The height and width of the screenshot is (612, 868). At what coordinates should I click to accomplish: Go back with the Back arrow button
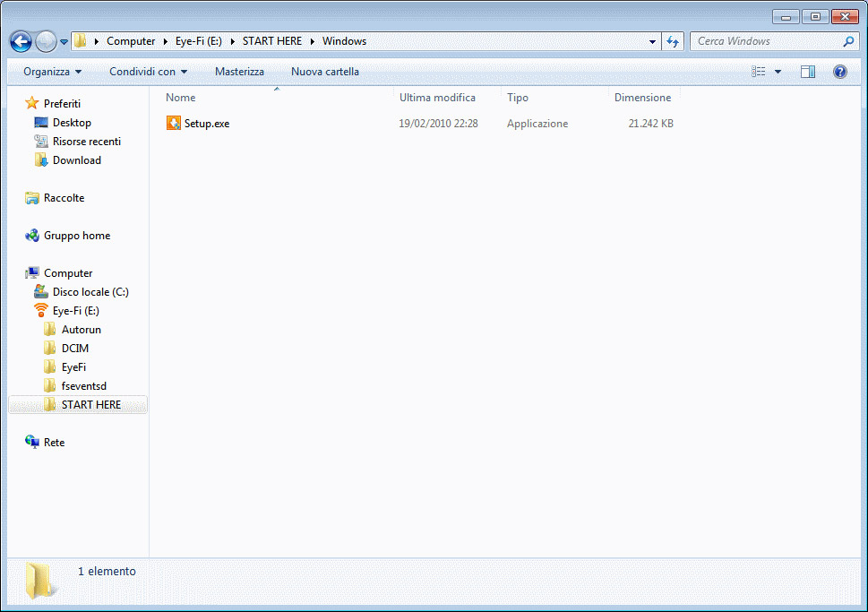point(21,41)
